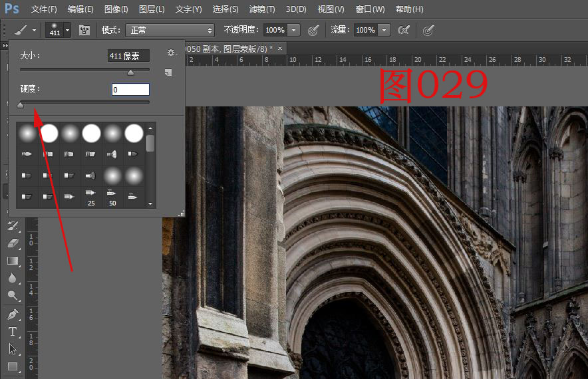588x379 pixels.
Task: Toggle pressure control for opacity
Action: click(x=313, y=30)
